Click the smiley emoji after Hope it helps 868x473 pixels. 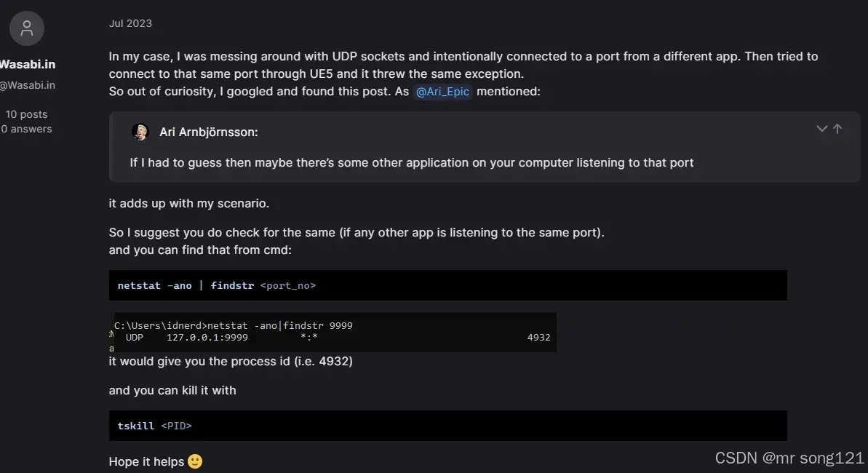194,461
